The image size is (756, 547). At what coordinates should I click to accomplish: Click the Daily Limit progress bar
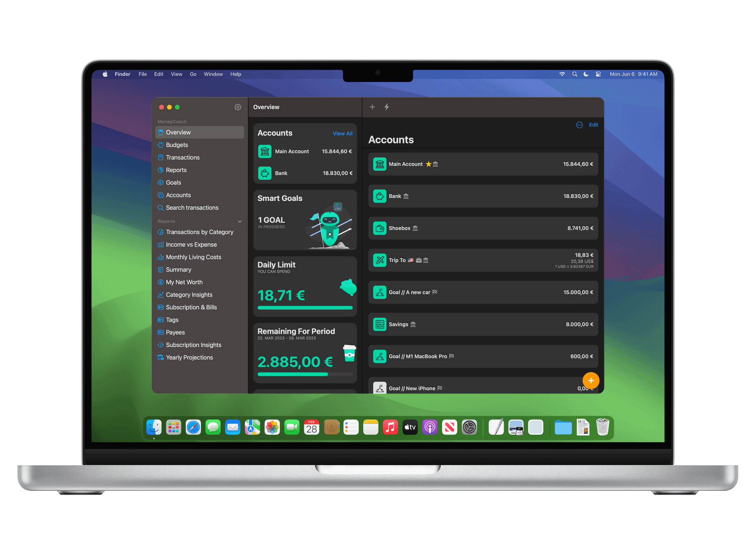click(x=304, y=308)
